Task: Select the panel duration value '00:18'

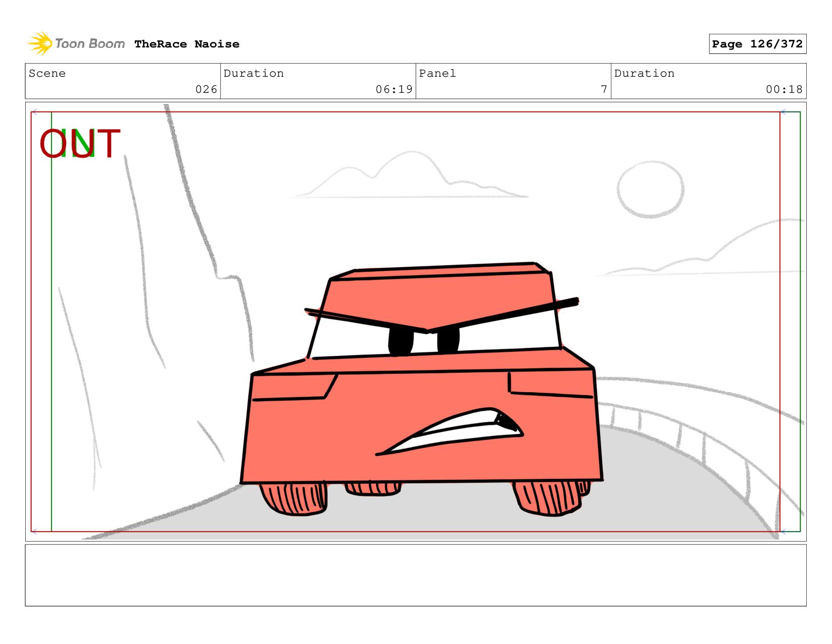Action: click(784, 89)
